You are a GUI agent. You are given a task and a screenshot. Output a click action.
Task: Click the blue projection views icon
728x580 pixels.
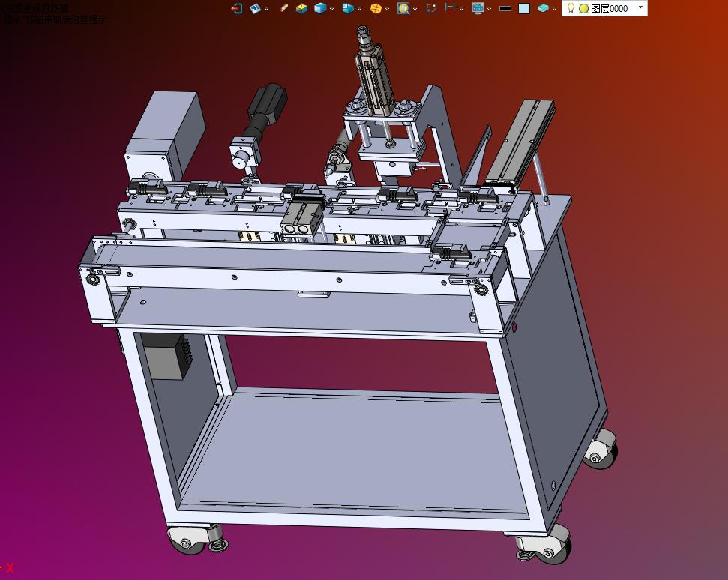348,8
